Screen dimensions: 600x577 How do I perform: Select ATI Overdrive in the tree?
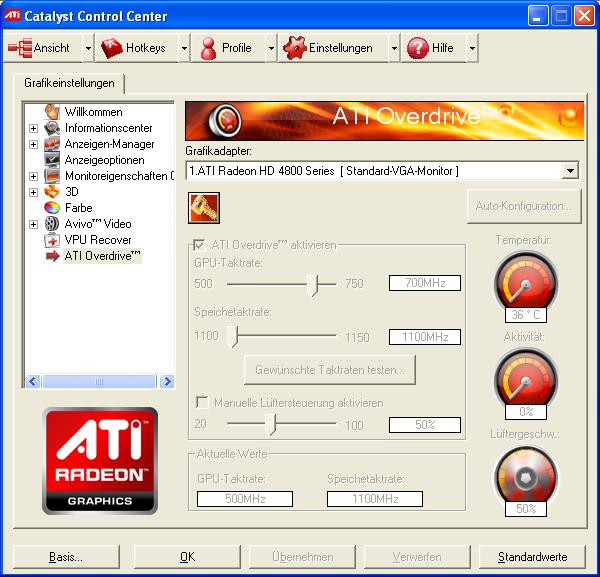(102, 256)
